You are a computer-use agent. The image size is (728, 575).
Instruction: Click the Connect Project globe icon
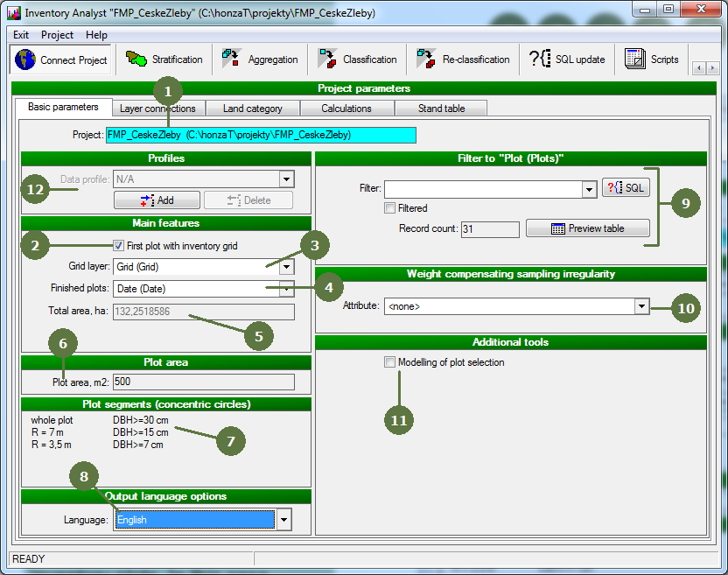point(26,60)
